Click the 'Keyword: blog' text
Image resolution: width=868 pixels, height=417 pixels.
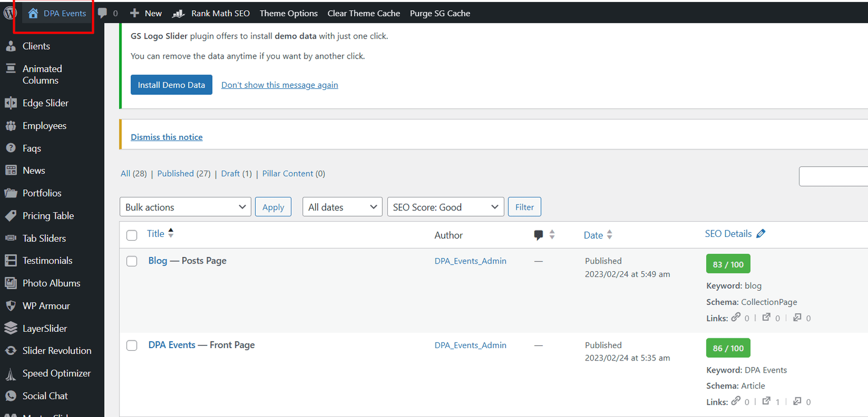[734, 286]
